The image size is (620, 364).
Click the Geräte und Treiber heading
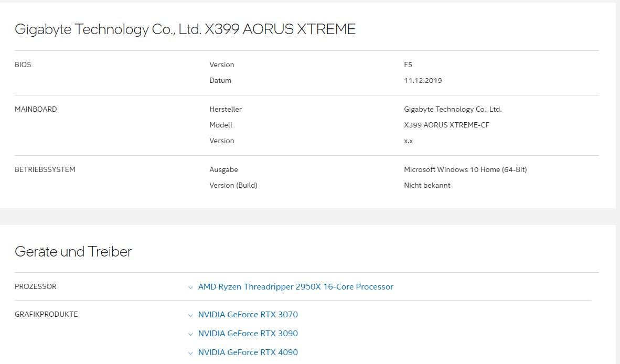click(73, 252)
